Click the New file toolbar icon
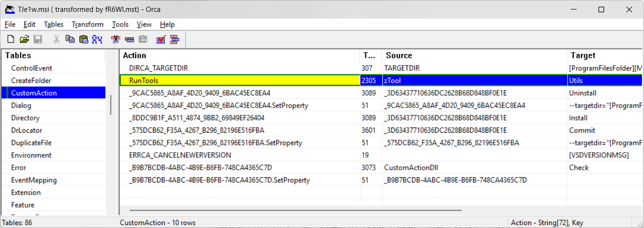644x228 pixels. [x=11, y=39]
